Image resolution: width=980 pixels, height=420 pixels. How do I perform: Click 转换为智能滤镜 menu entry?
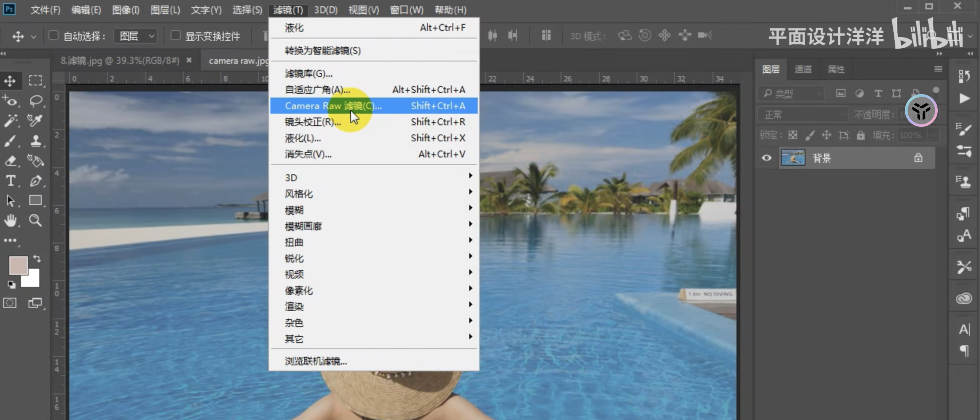(322, 50)
